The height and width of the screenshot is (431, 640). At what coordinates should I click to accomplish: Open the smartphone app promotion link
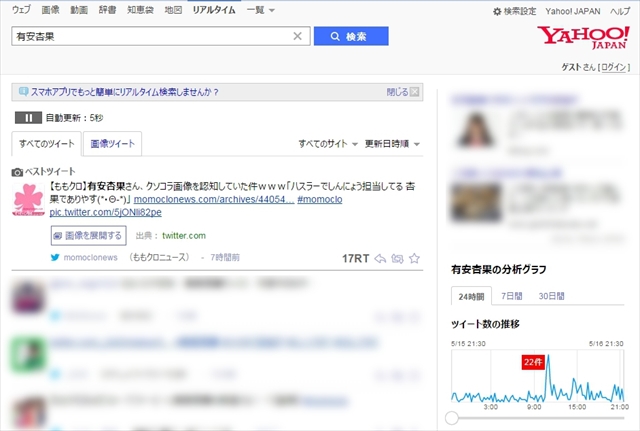coord(124,92)
